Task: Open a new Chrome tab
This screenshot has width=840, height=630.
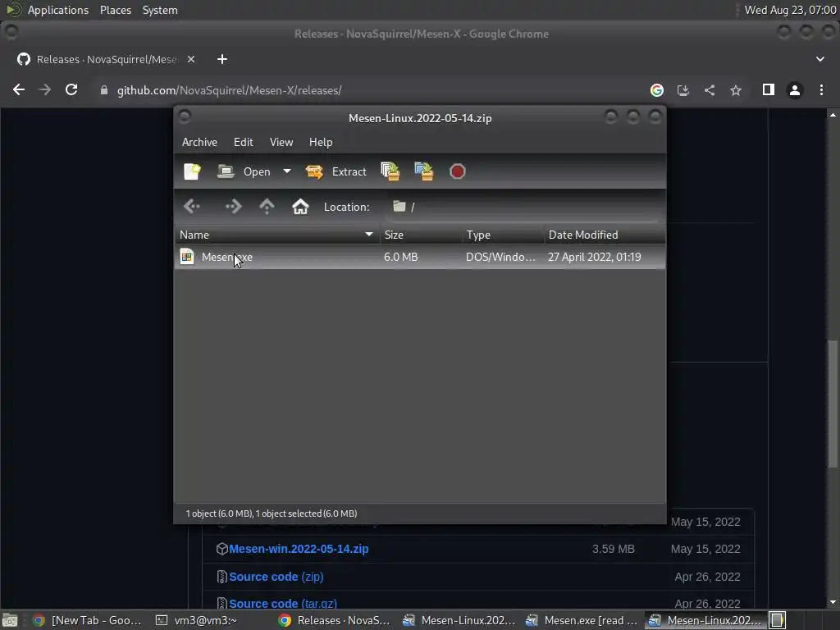Action: pos(222,59)
